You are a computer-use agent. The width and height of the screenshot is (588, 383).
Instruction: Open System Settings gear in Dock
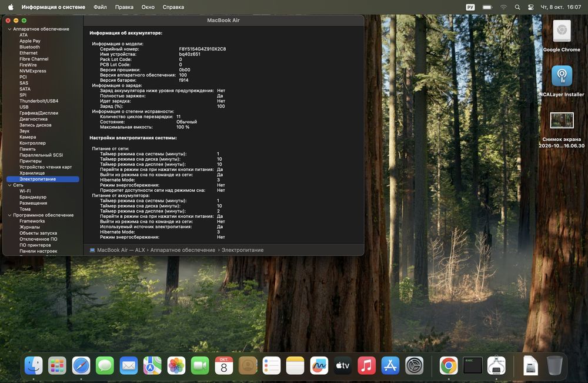[414, 365]
